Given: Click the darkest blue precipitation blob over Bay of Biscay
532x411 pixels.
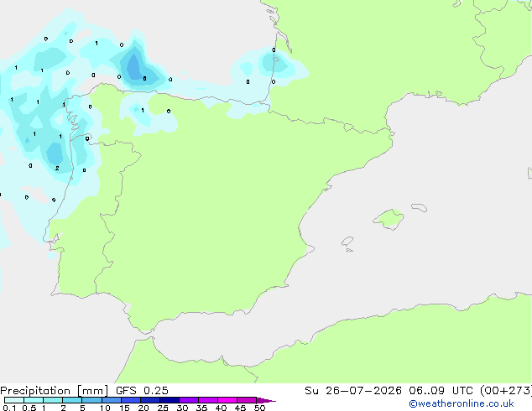Looking at the screenshot, I should coord(133,67).
